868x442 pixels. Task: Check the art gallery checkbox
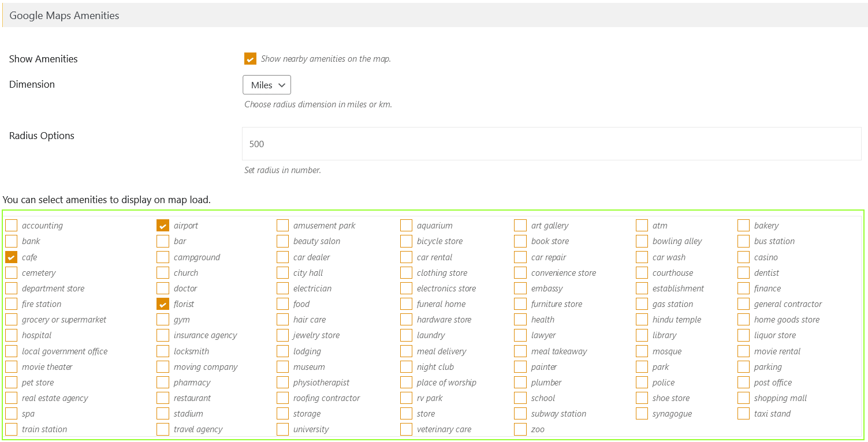point(520,226)
